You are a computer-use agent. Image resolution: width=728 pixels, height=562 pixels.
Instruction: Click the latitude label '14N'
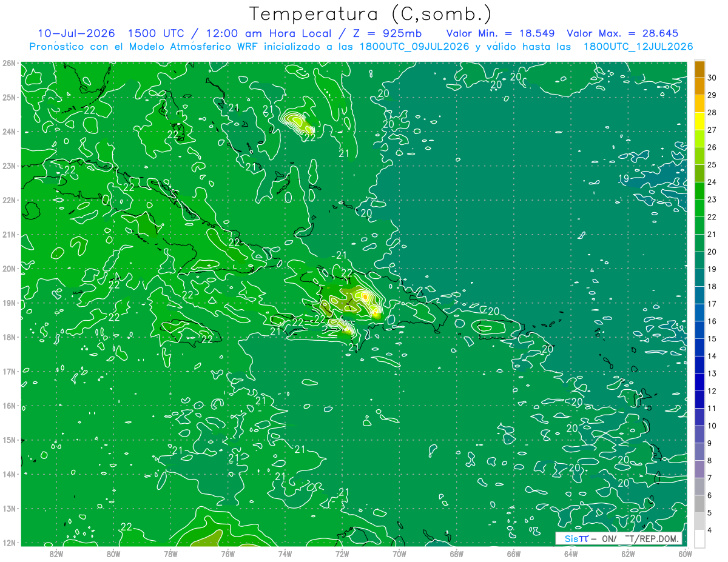8,474
